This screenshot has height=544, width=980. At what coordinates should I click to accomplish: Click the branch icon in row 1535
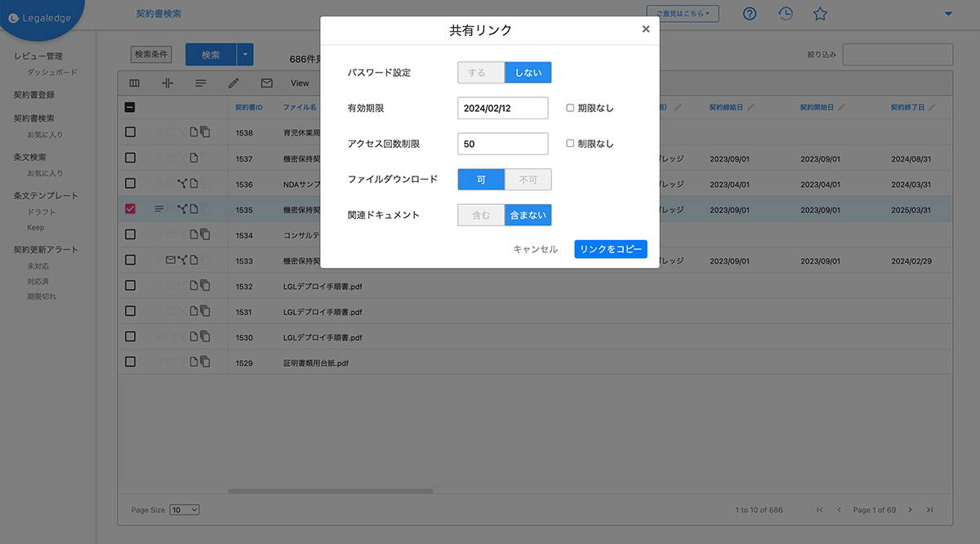point(182,209)
